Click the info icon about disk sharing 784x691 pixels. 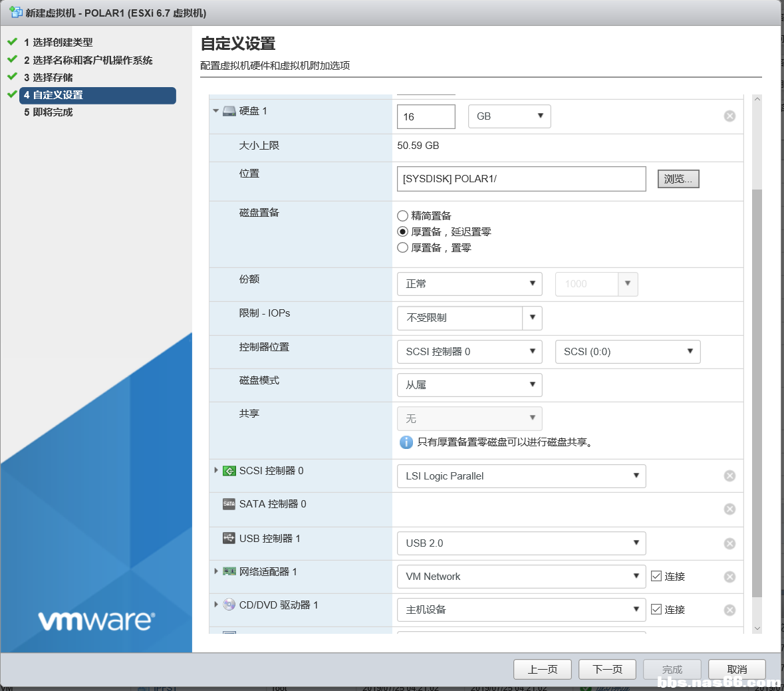(x=406, y=442)
